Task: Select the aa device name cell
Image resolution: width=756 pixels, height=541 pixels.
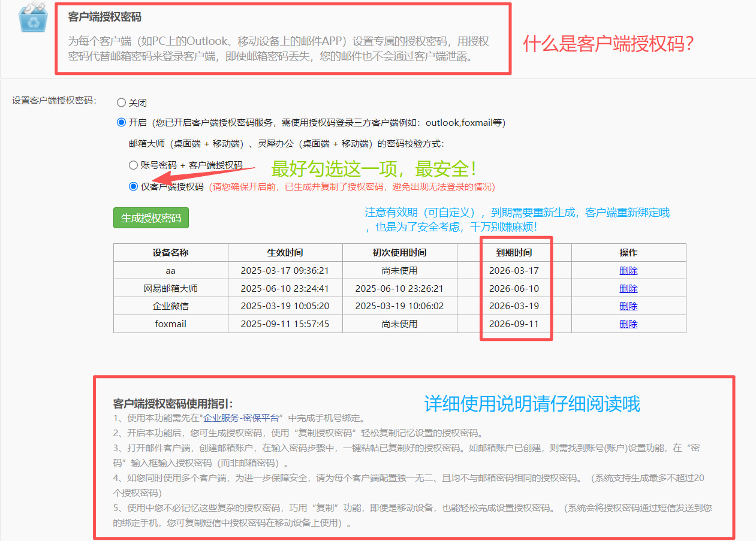Action: (x=171, y=271)
